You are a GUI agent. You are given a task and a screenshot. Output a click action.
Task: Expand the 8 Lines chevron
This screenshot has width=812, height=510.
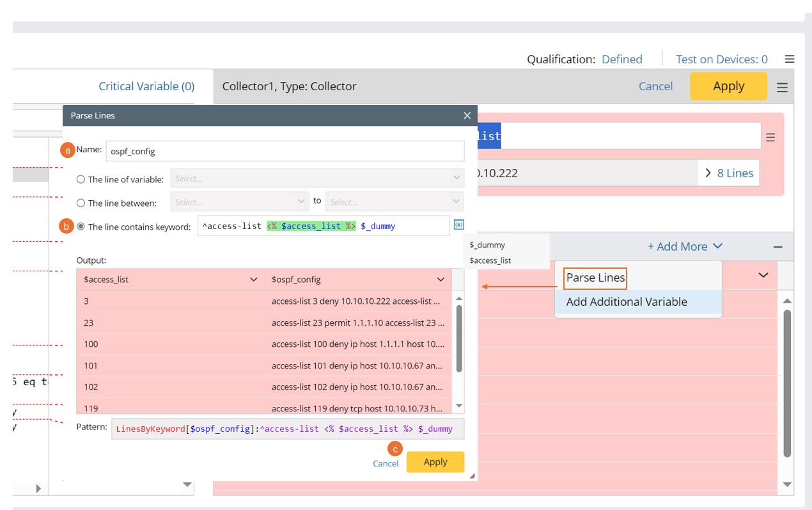point(708,173)
